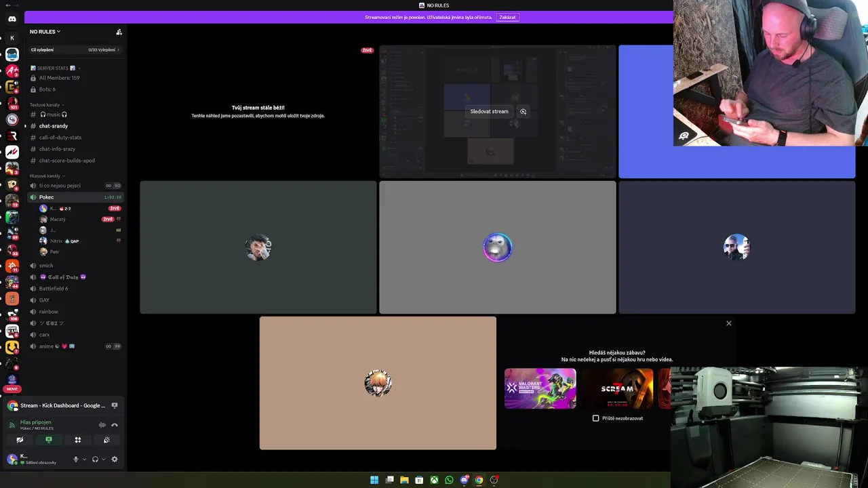
Task: Open File Explorer from taskbar
Action: (404, 480)
